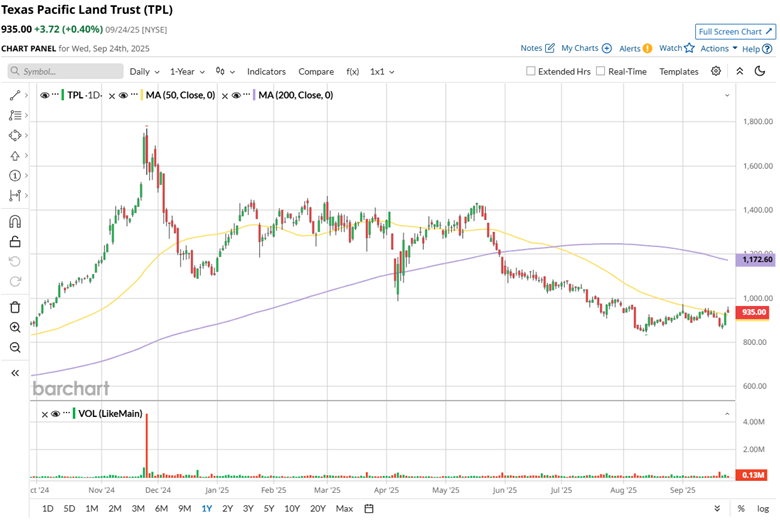Open more options for TPL series
This screenshot has height=521, width=780.
(55, 95)
